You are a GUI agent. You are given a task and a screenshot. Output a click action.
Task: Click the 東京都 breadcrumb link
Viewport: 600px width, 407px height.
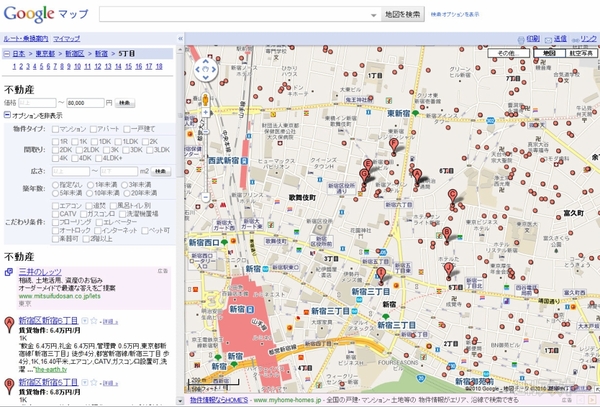[45, 54]
